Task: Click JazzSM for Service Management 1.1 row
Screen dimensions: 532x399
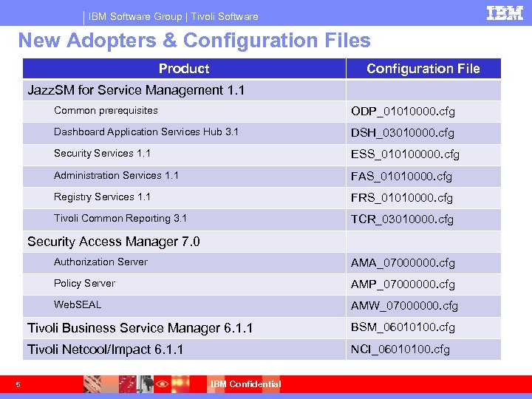Action: tap(262, 90)
